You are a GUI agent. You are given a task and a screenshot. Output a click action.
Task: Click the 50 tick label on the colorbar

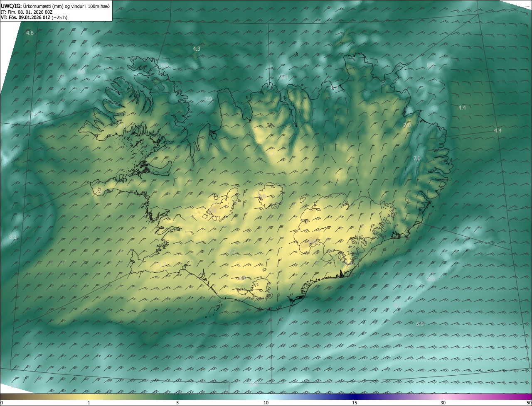(529, 403)
